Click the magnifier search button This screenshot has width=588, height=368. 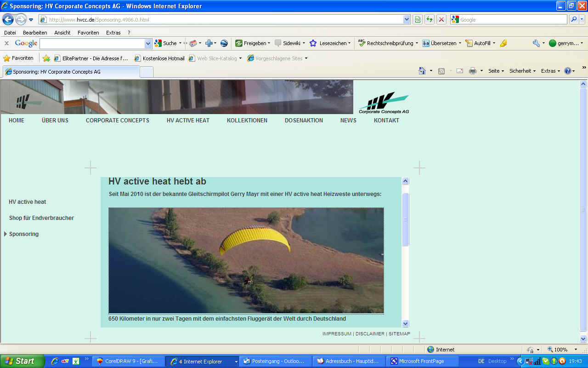pos(573,19)
